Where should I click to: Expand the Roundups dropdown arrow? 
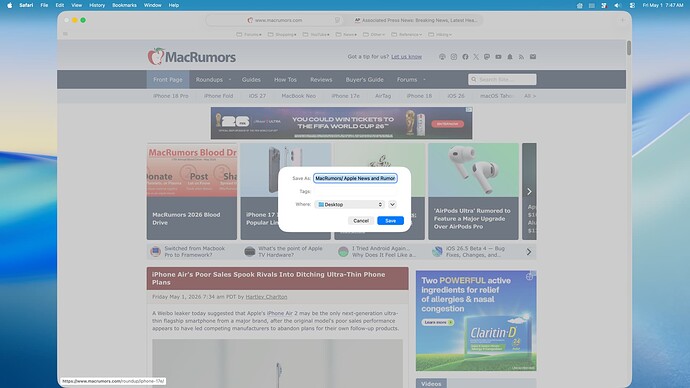point(230,80)
